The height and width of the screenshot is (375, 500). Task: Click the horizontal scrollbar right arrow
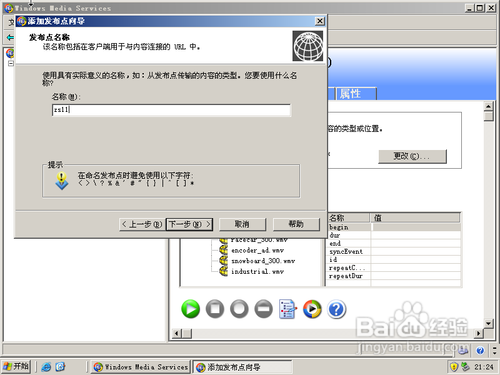coord(479,333)
